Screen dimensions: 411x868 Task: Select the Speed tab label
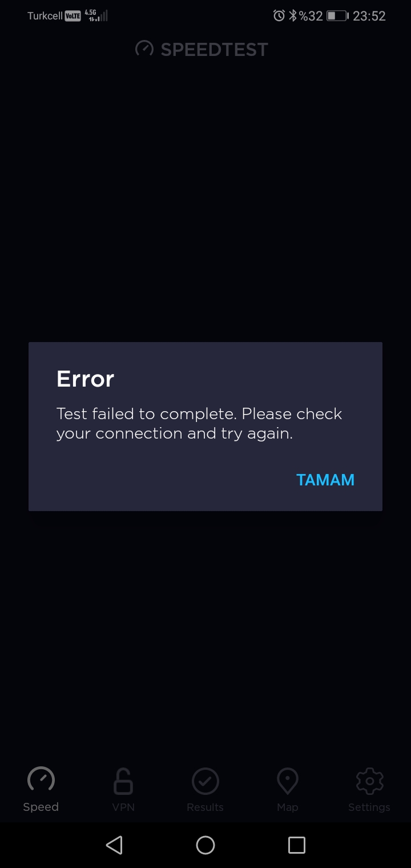41,807
